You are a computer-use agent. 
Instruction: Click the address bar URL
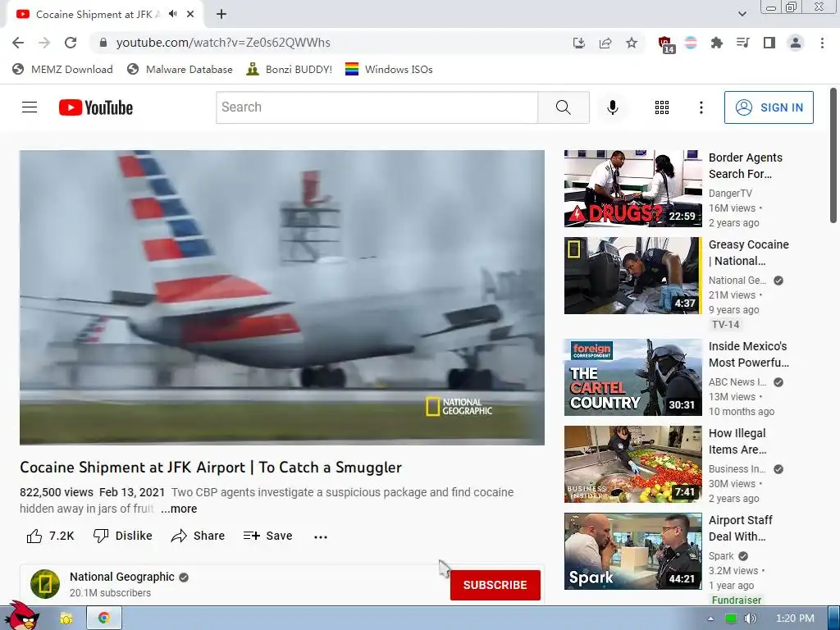(223, 43)
